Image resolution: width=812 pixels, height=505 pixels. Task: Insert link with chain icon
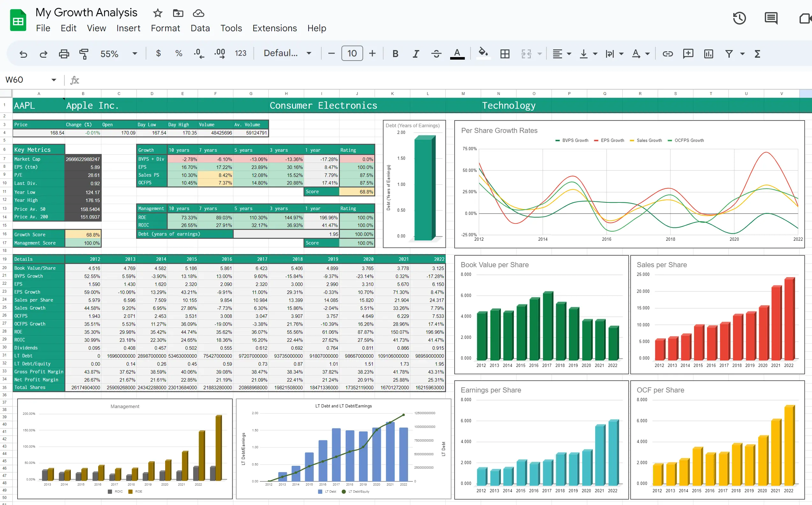tap(668, 54)
